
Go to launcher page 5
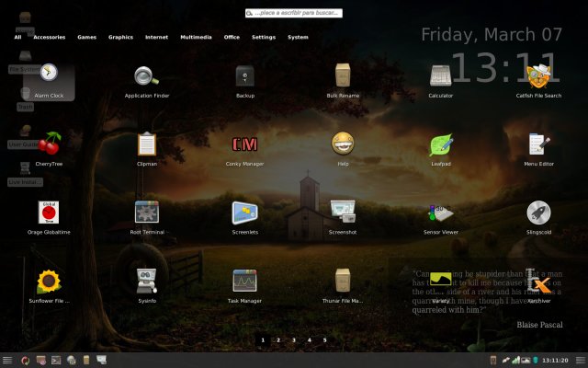tap(324, 340)
